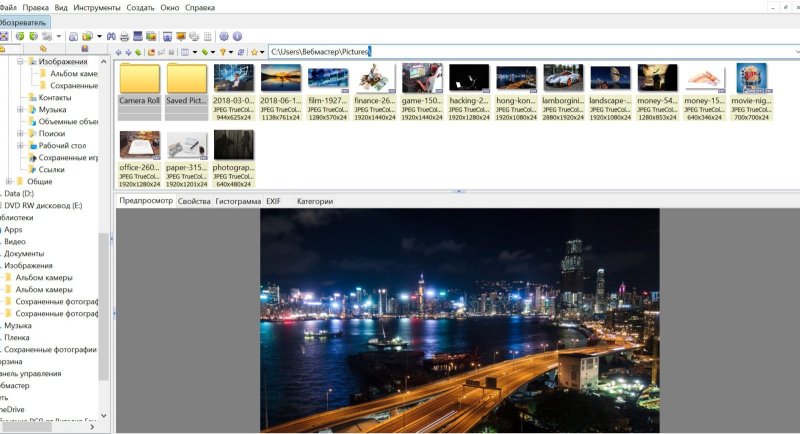Select Документы in the libraries tree
Screen dimensions: 800x434
click(24, 253)
